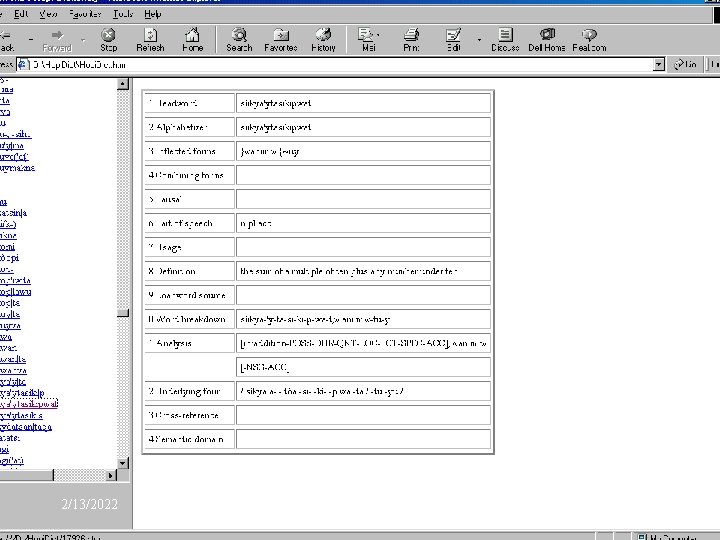Click the Mail toolbar icon
The width and height of the screenshot is (720, 540).
click(x=366, y=40)
